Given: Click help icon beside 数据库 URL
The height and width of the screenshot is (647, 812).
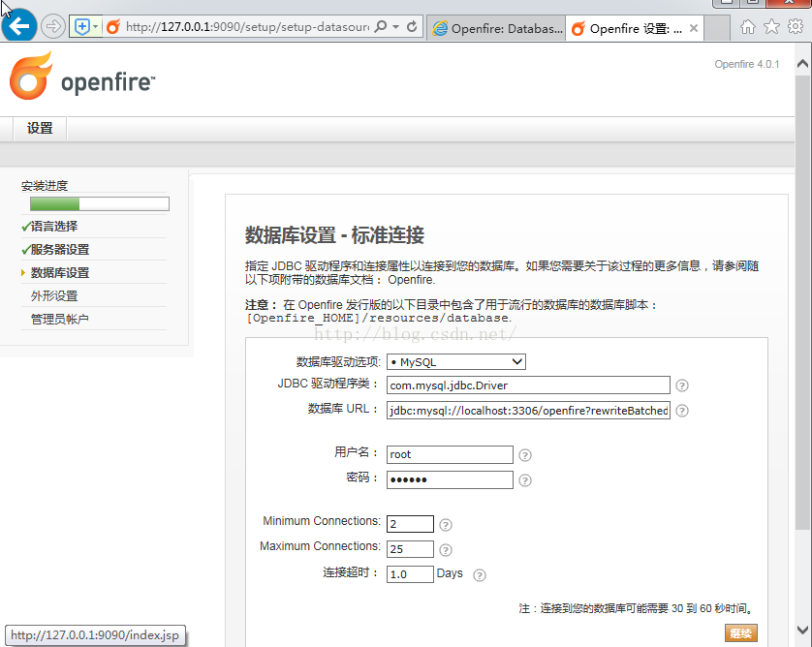Looking at the screenshot, I should point(682,411).
